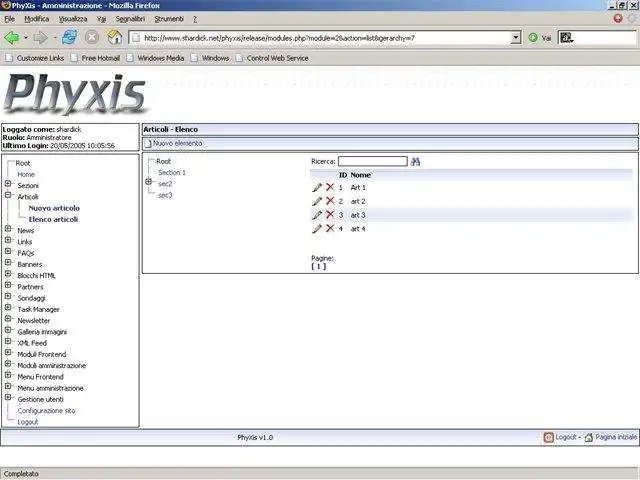This screenshot has height=480, width=640.
Task: Click the art 3 name cell
Action: (358, 215)
